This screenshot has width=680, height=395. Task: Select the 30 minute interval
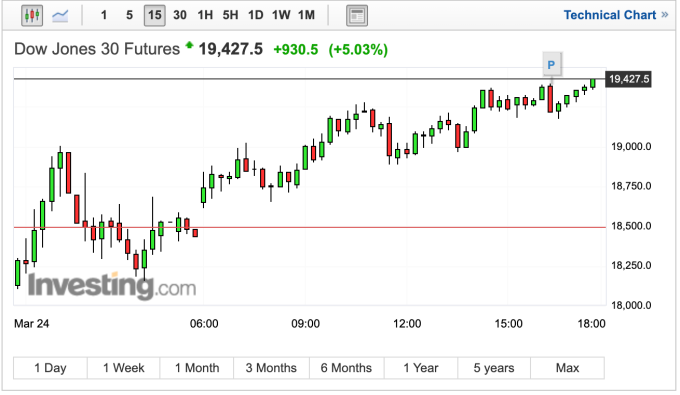pyautogui.click(x=180, y=16)
